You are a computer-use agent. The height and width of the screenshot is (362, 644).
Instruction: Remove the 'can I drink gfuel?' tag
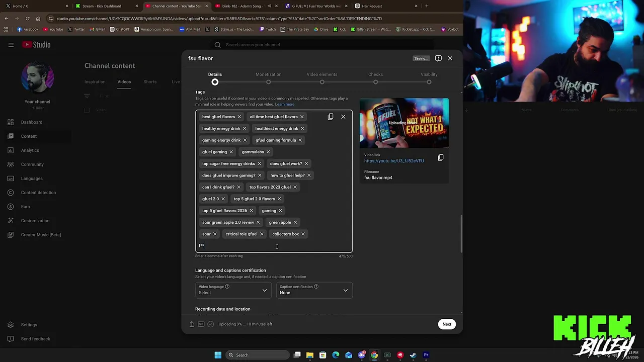coord(238,187)
